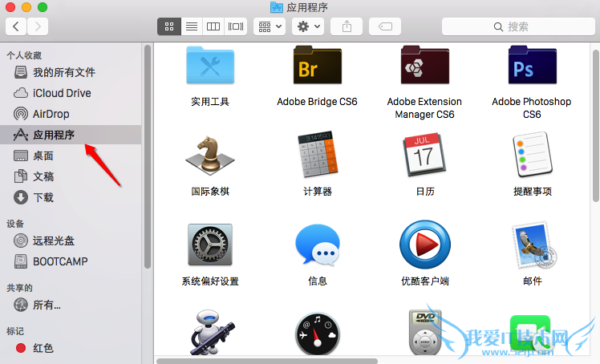Image resolution: width=600 pixels, height=364 pixels.
Task: Click the 搜索 search field
Action: pos(518,26)
